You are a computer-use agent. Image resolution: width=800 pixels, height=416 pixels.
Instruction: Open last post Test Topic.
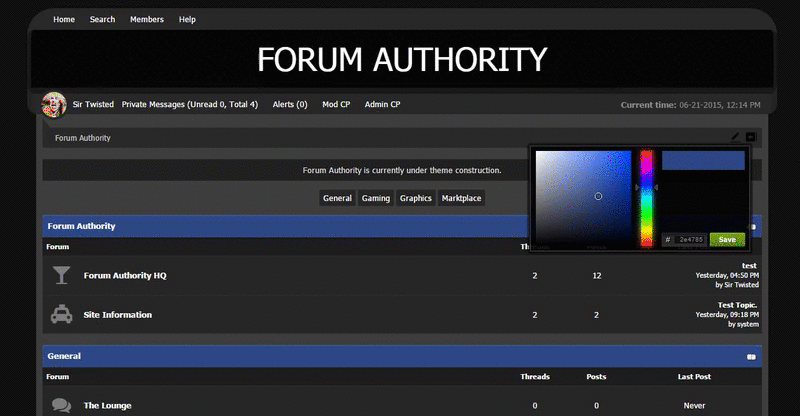click(x=737, y=305)
